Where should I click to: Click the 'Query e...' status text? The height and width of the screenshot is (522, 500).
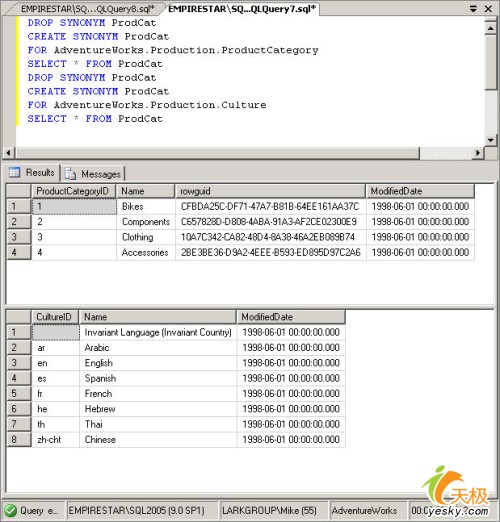[x=39, y=511]
